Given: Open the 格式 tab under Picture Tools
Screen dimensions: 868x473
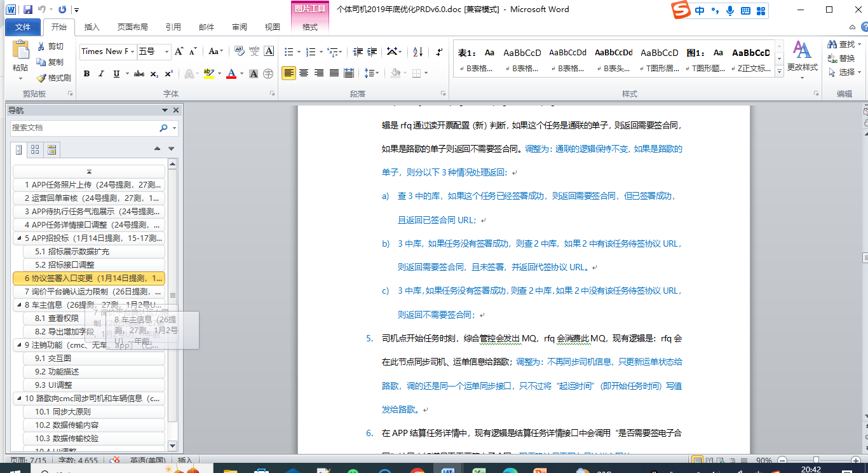Looking at the screenshot, I should (310, 27).
